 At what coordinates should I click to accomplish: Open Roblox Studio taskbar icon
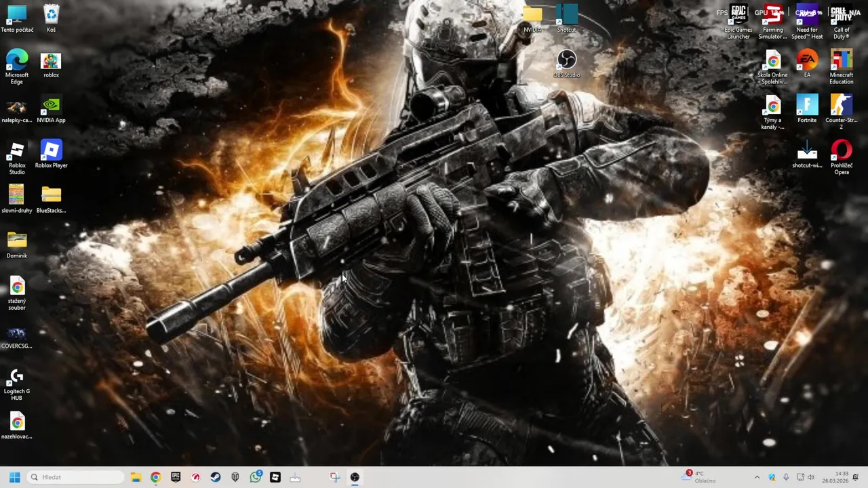coord(275,477)
